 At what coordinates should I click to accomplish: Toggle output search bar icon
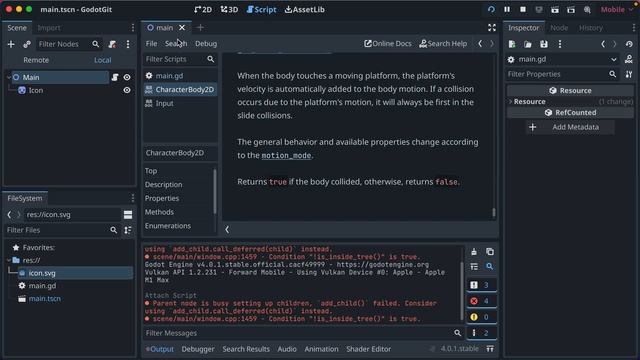pyautogui.click(x=489, y=267)
